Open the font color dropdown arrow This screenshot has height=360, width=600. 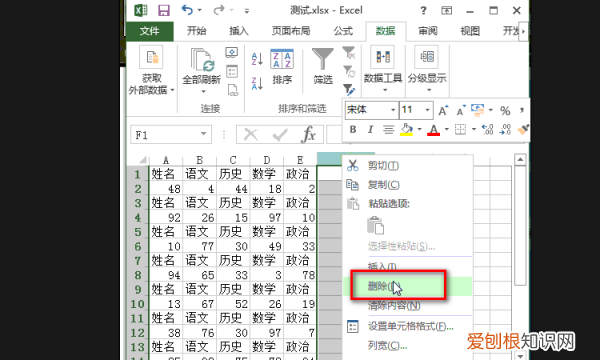click(446, 130)
